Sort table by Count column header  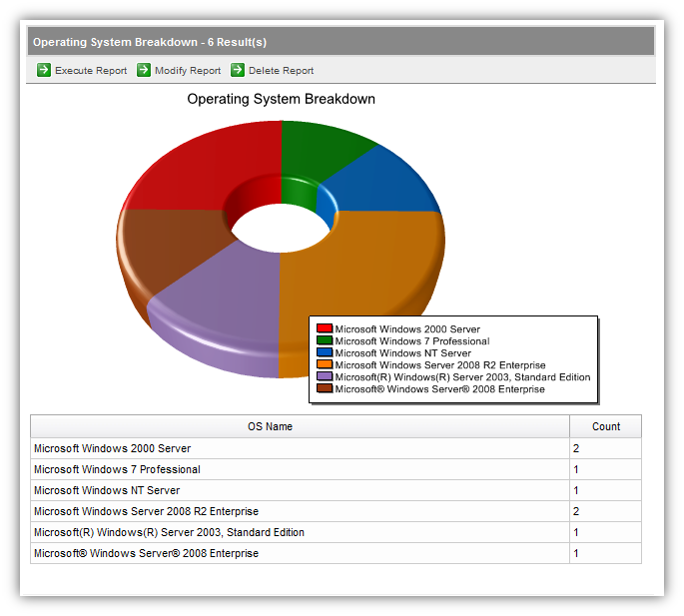pos(606,426)
